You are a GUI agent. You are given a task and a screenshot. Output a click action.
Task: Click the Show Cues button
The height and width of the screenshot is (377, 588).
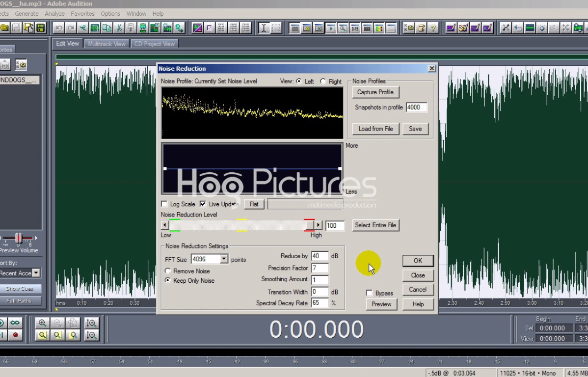[20, 289]
